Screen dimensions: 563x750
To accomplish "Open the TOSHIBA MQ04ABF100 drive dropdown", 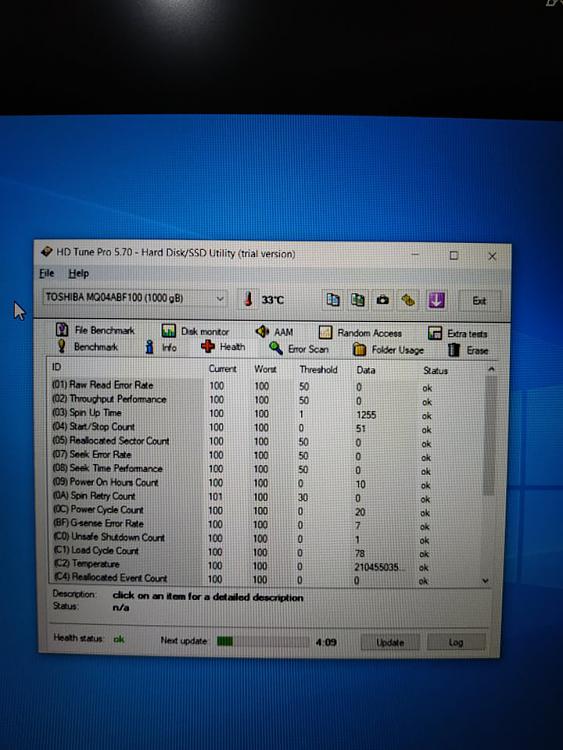I will click(134, 298).
